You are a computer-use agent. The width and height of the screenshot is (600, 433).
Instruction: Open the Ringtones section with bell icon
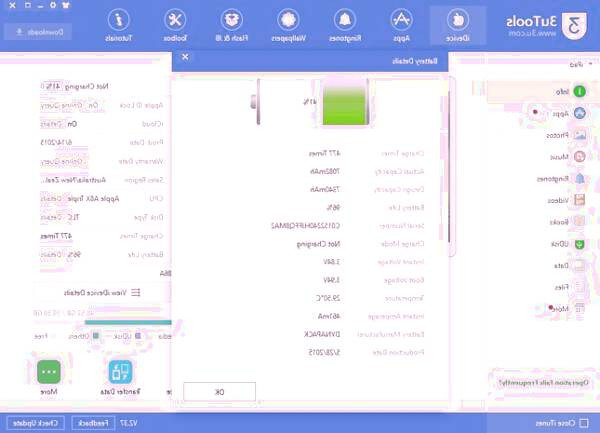coord(345,26)
